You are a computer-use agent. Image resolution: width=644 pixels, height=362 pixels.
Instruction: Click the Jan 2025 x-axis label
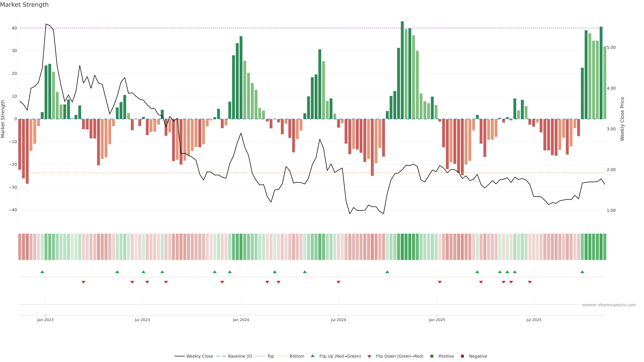pos(437,320)
